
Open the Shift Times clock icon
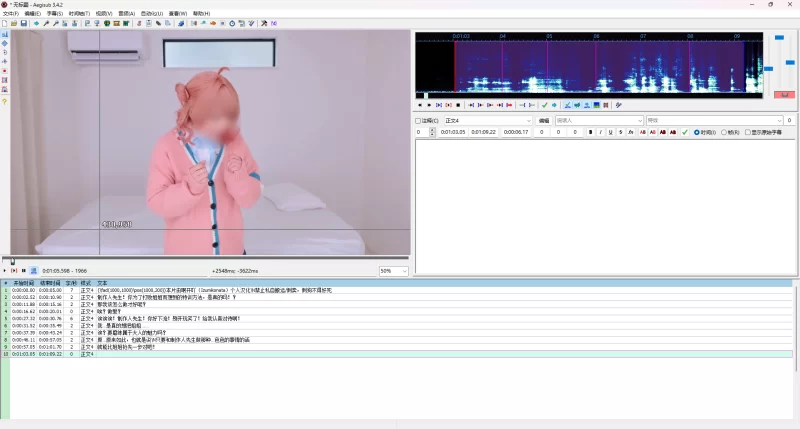tap(232, 23)
